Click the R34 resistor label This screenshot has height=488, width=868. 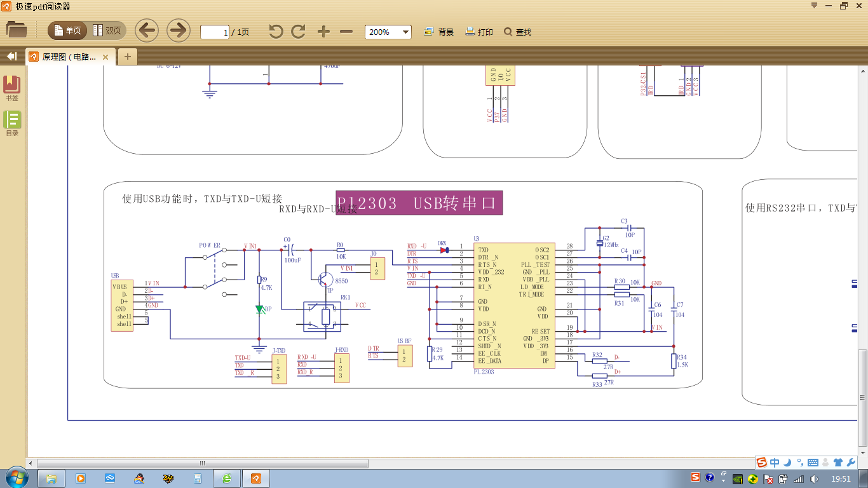pyautogui.click(x=682, y=357)
